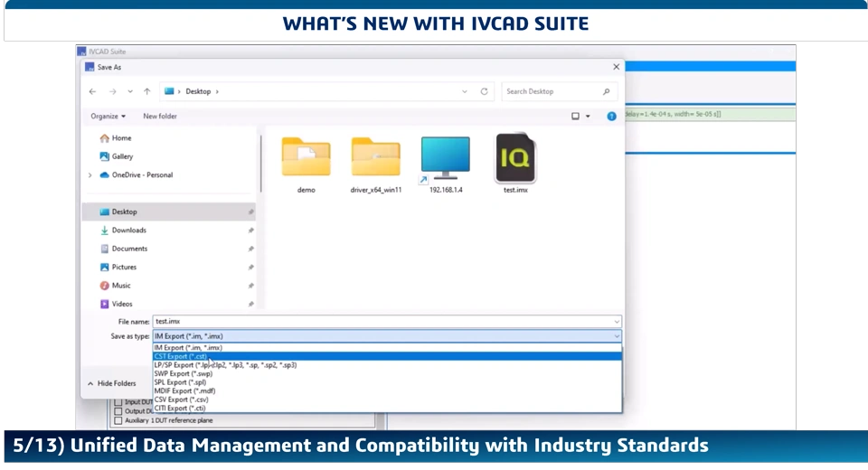Click the Forward navigation arrow
This screenshot has width=868, height=470.
[x=112, y=91]
